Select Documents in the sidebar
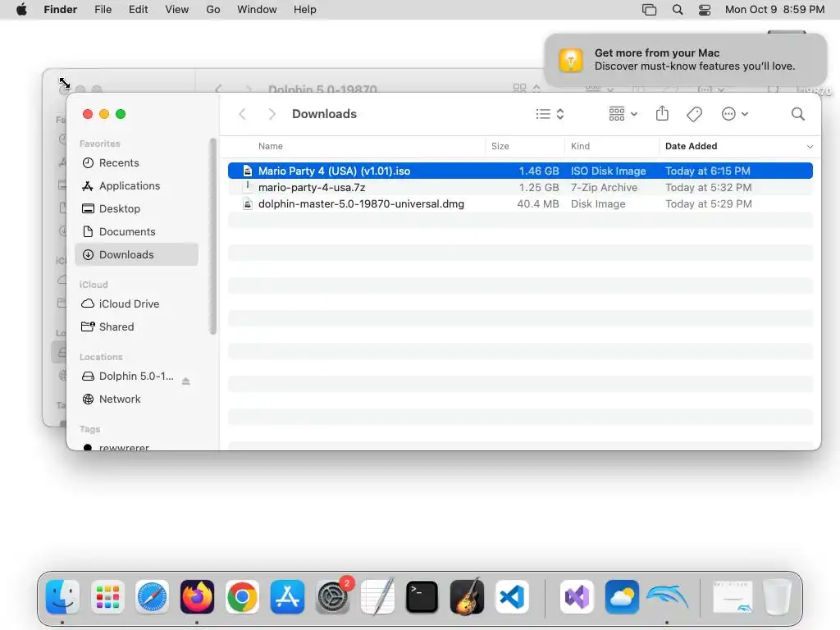The height and width of the screenshot is (630, 840). [x=137, y=232]
